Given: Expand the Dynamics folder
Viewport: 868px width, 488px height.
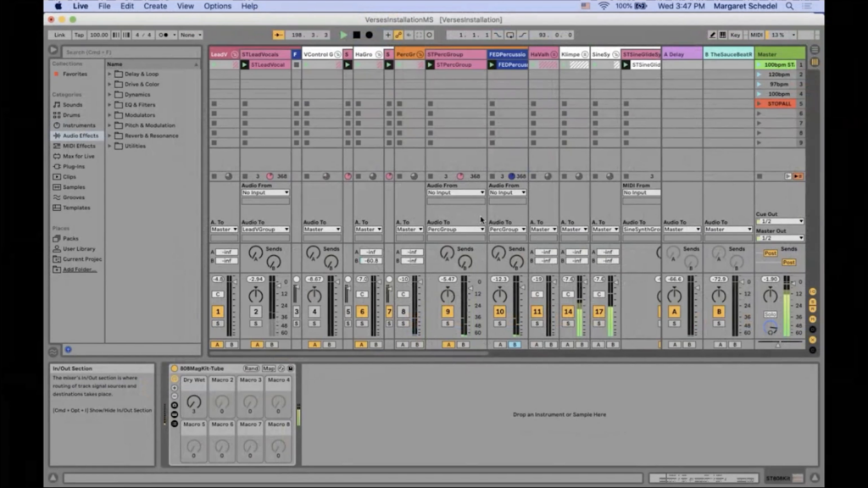Looking at the screenshot, I should point(109,95).
